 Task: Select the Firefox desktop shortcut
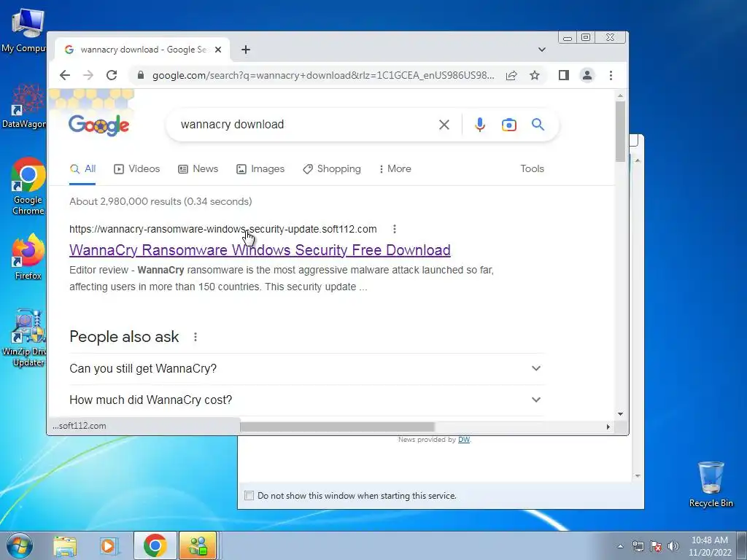tap(28, 257)
